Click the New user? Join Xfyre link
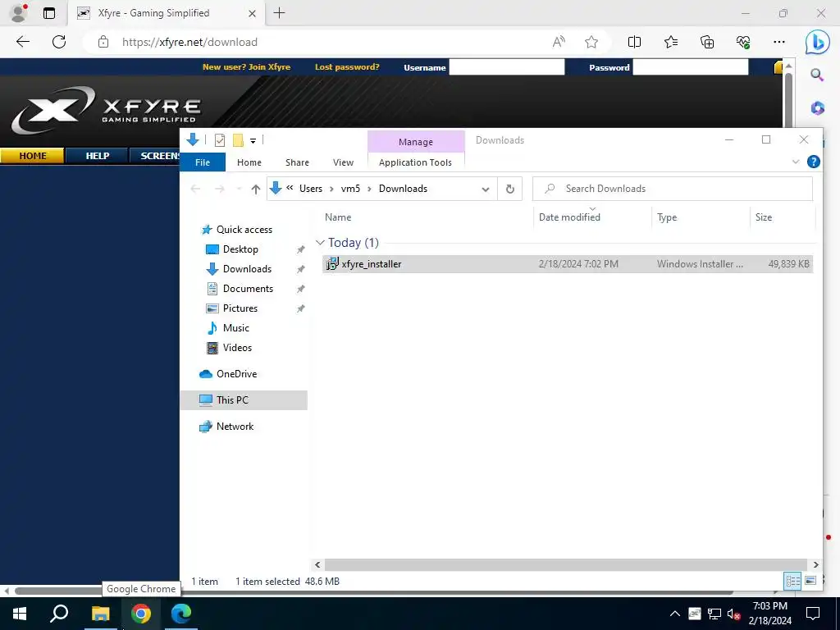This screenshot has height=630, width=840. tap(246, 67)
